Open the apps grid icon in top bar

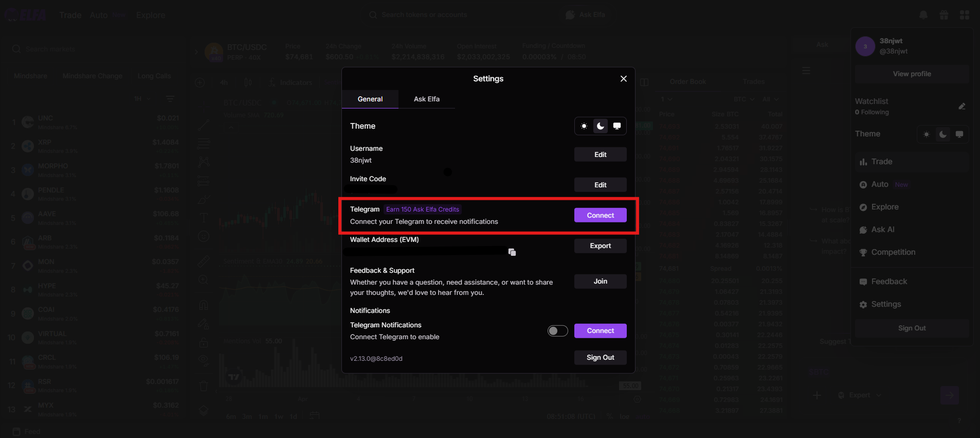[x=965, y=15]
